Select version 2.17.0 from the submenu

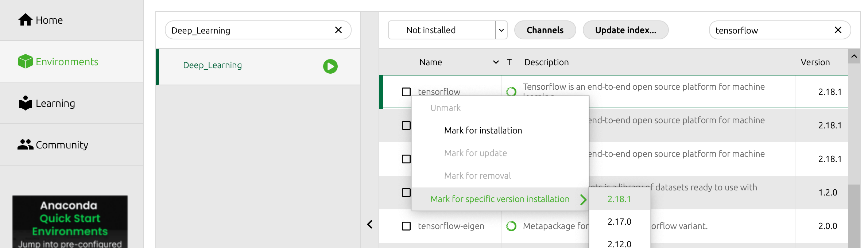coord(619,222)
